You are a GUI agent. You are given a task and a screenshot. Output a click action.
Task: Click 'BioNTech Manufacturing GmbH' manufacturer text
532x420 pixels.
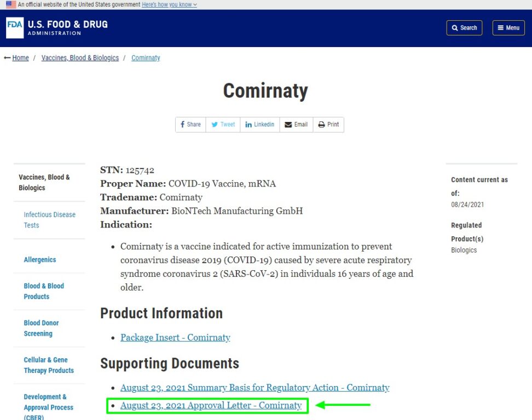pyautogui.click(x=237, y=211)
